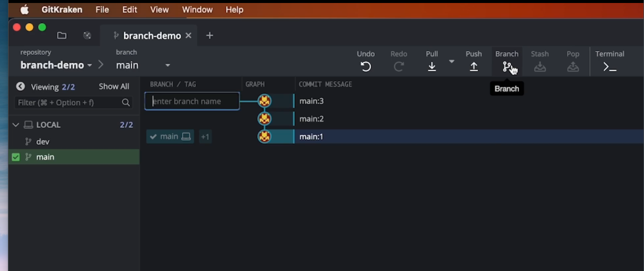Click the Pull download arrow icon
The image size is (644, 271).
[x=432, y=67]
